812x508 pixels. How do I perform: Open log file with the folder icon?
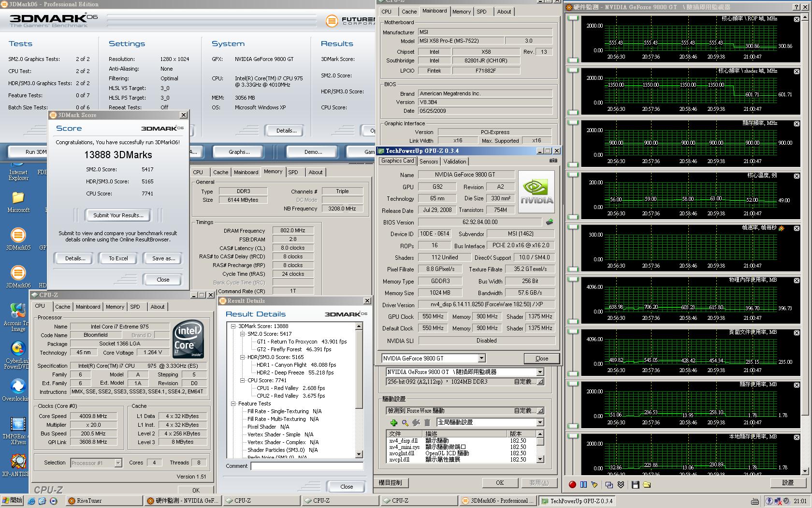click(x=647, y=484)
